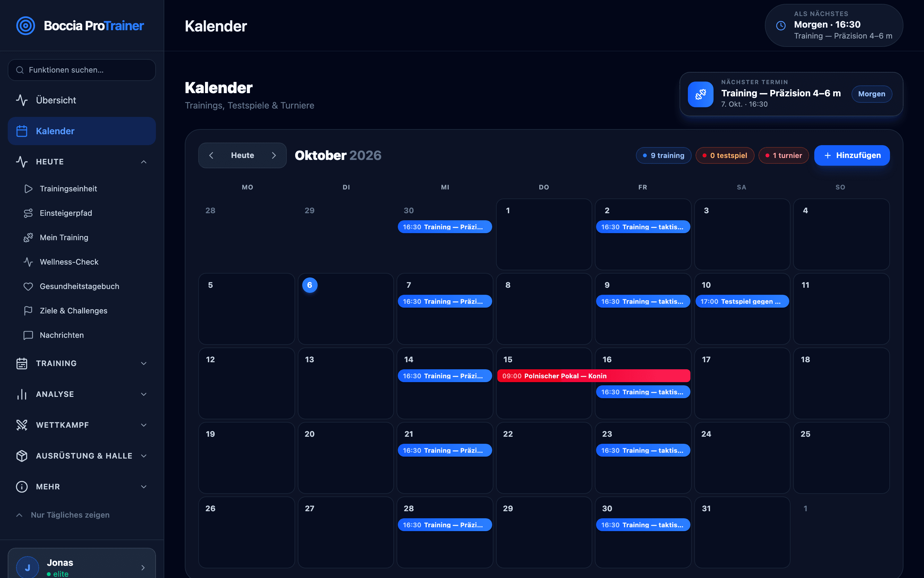Select calendar day cell 31
This screenshot has width=924, height=578.
click(742, 532)
